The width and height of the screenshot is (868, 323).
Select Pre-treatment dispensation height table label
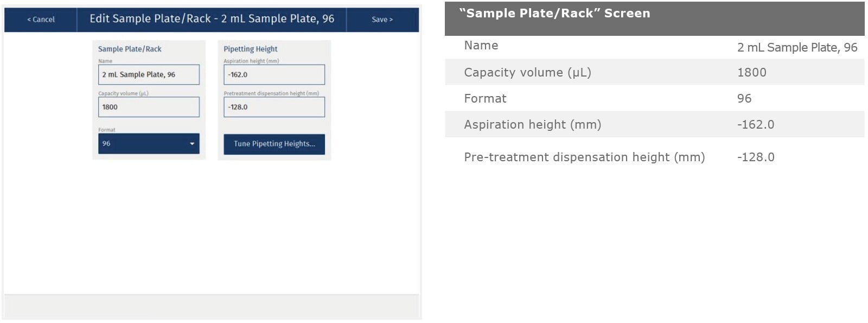[584, 157]
